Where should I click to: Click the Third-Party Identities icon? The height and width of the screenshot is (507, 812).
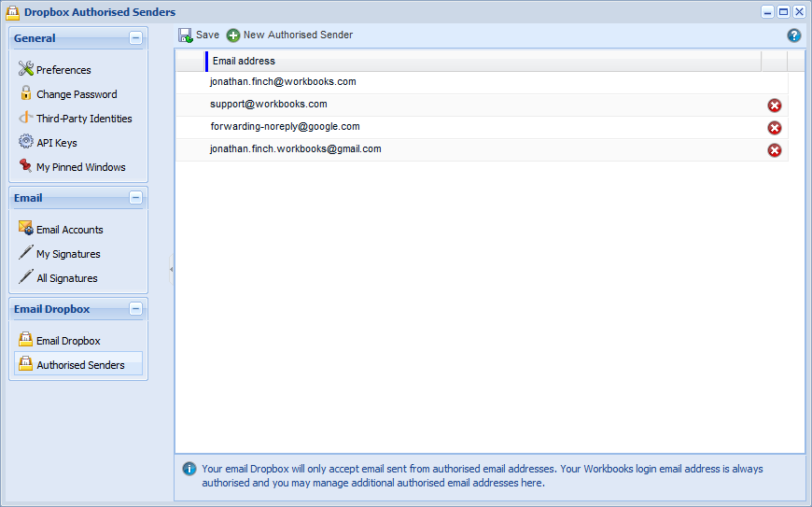26,118
